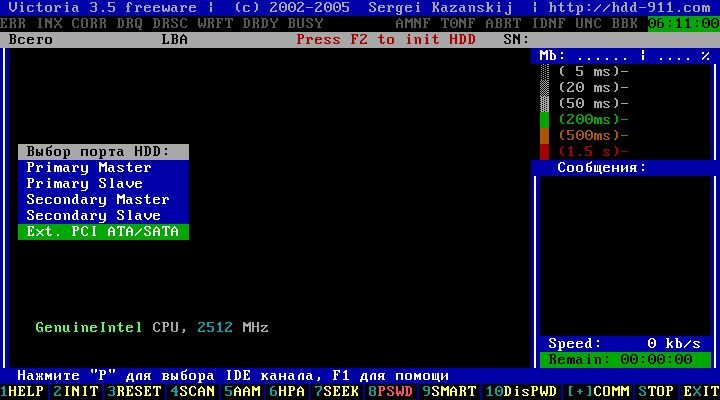Screen dimensions: 720x400
Task: Click STOP in the function bar
Action: coord(656,392)
